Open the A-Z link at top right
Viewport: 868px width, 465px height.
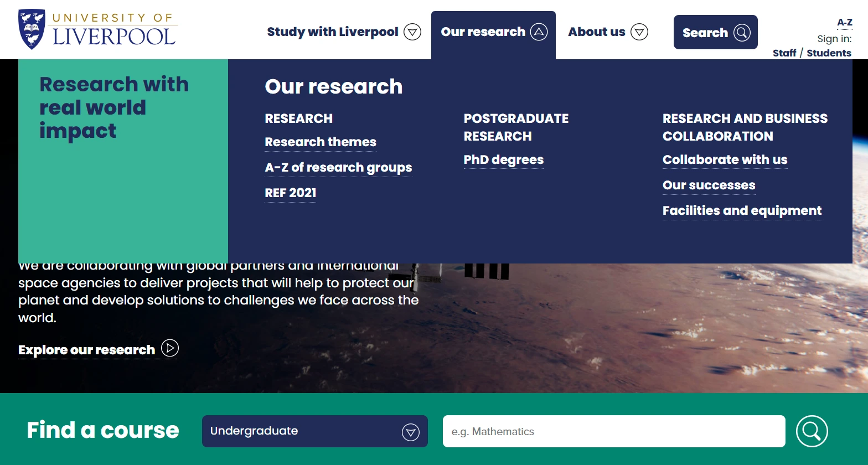845,23
